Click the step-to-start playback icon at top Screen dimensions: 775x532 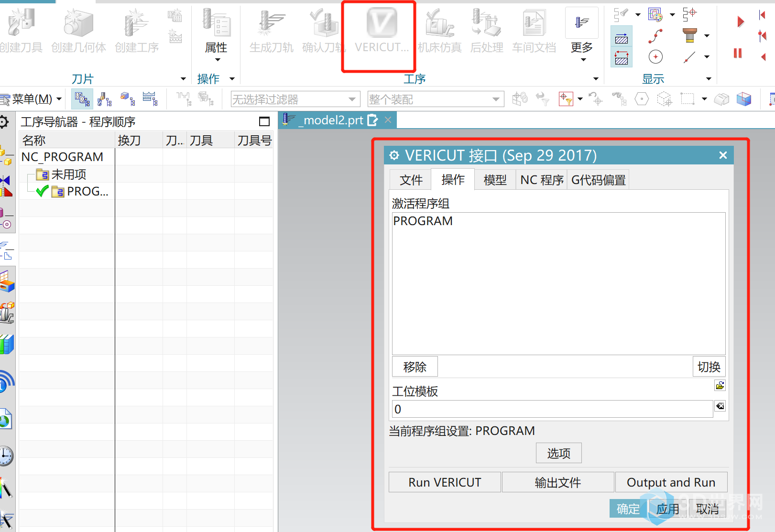[x=762, y=15]
